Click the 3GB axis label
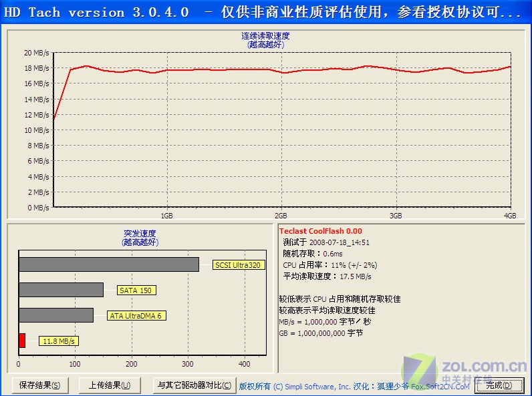This screenshot has height=396, width=532. (x=396, y=216)
